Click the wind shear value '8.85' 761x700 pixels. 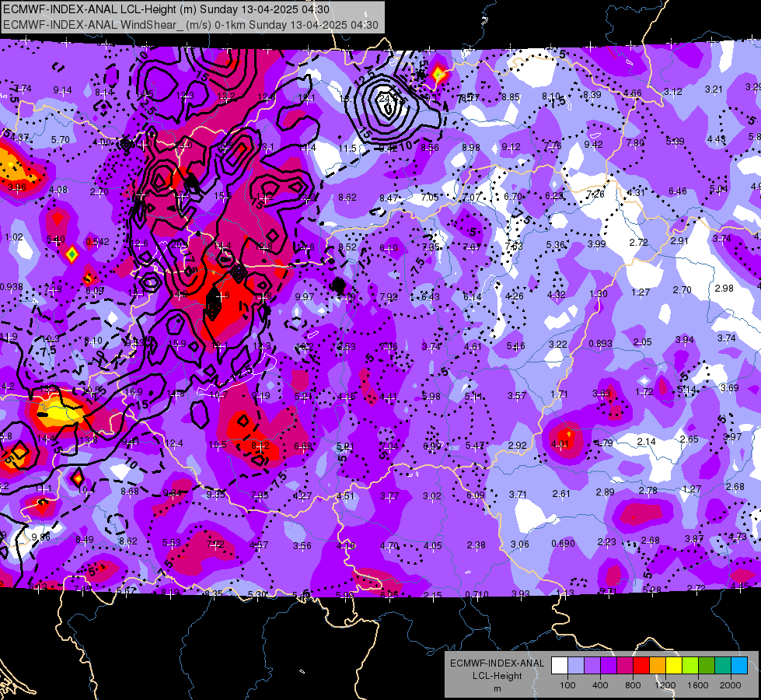(511, 96)
